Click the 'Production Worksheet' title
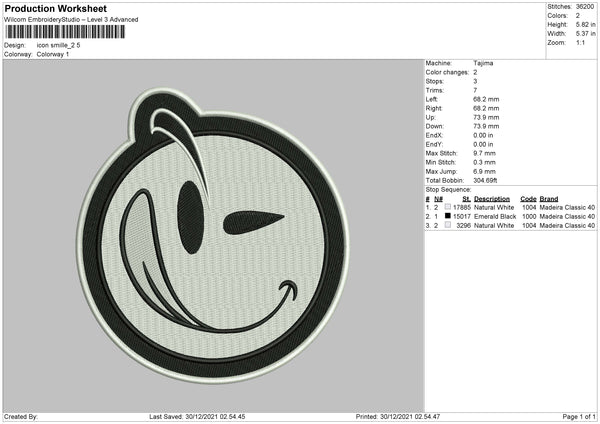Screen dimensions: 600x424 click(55, 8)
